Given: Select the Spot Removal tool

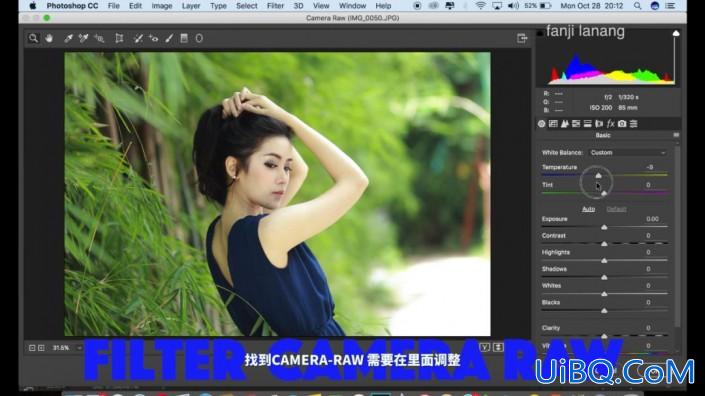Looking at the screenshot, I should 138,39.
